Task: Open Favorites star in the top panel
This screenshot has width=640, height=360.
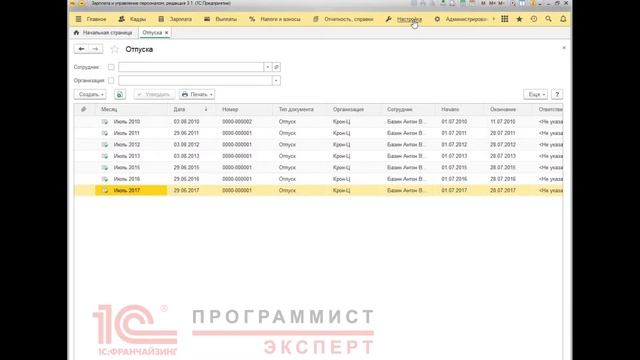Action: 519,19
